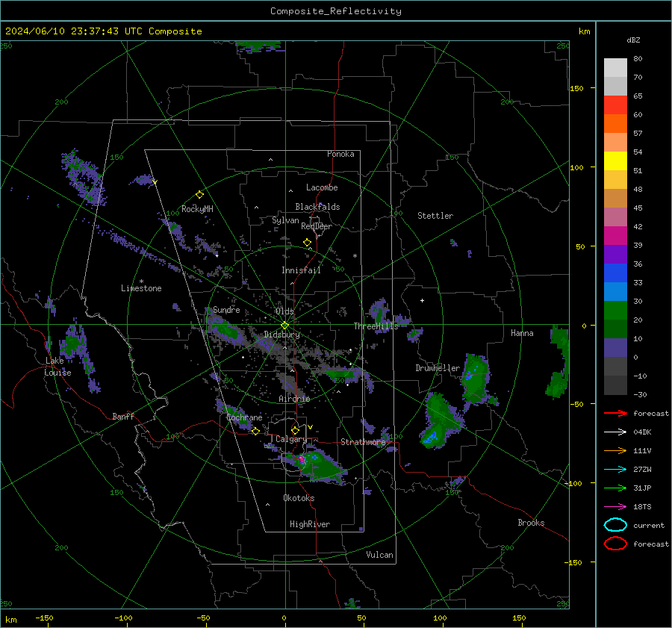Select the cyan 27ZW arrow icon

coord(615,470)
